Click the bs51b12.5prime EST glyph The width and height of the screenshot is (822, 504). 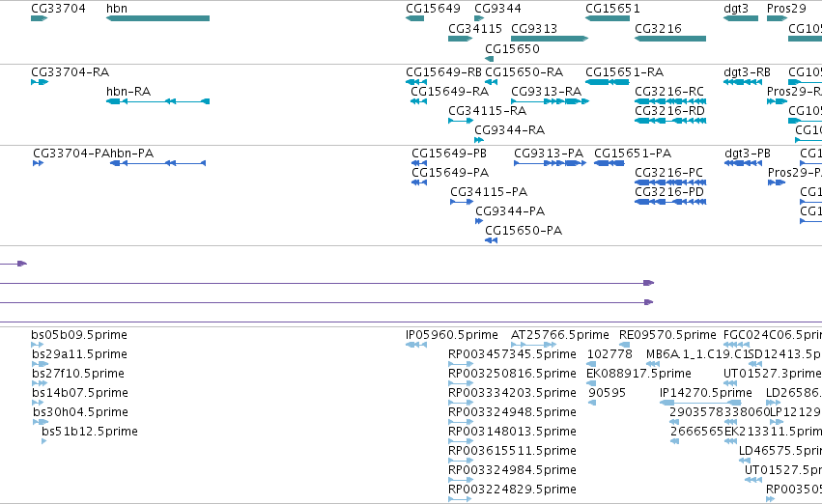point(44,441)
